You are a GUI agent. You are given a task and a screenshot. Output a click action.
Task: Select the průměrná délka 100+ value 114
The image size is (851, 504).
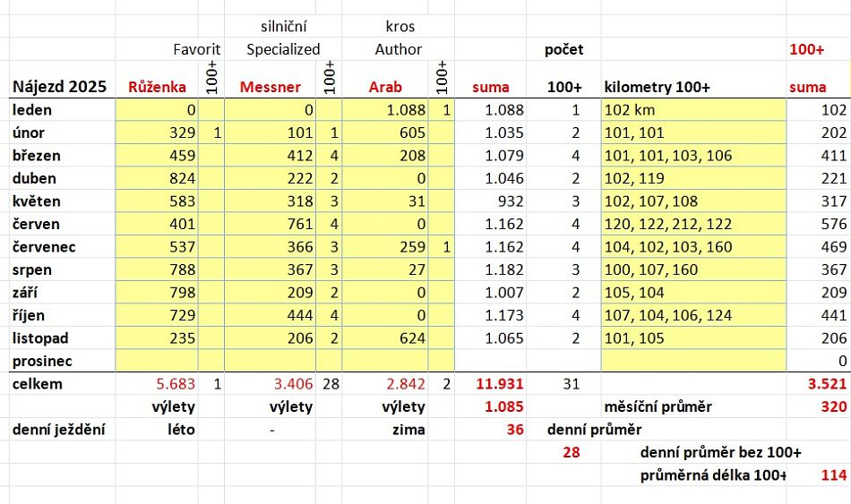[x=833, y=475]
